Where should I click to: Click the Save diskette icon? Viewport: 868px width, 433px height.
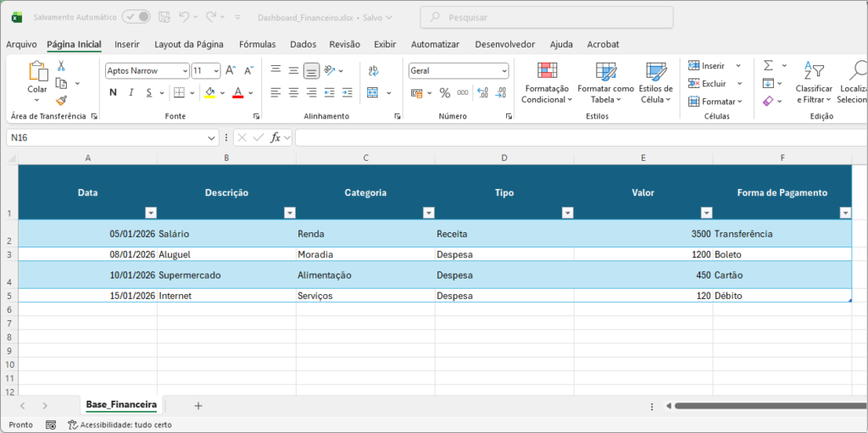tap(164, 17)
